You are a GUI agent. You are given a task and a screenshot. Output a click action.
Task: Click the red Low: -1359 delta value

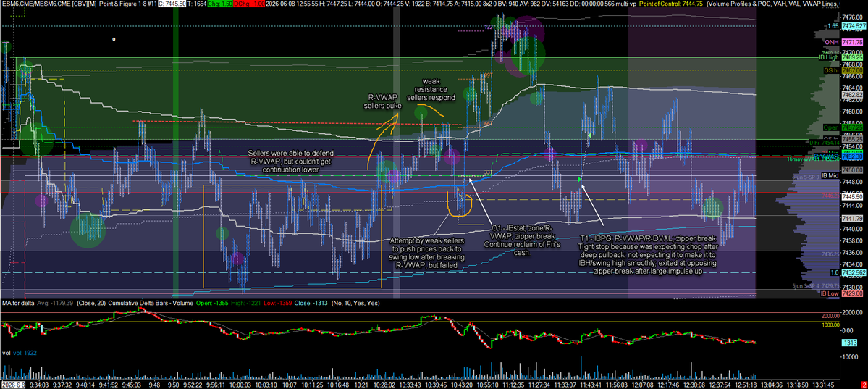click(x=279, y=303)
